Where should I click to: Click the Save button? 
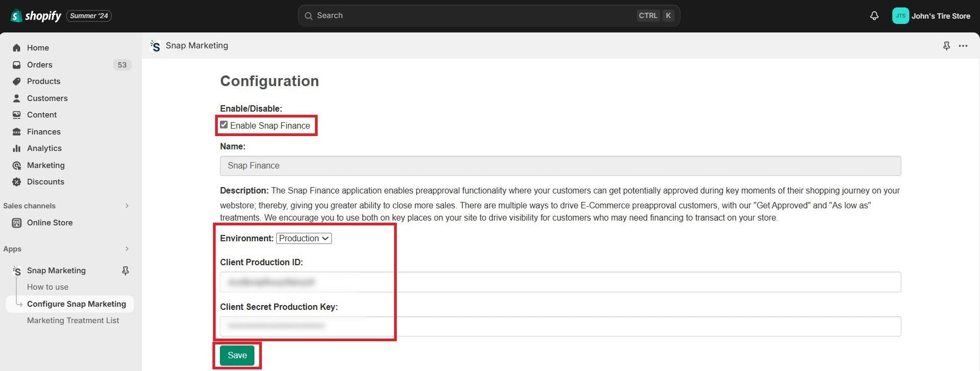tap(237, 356)
